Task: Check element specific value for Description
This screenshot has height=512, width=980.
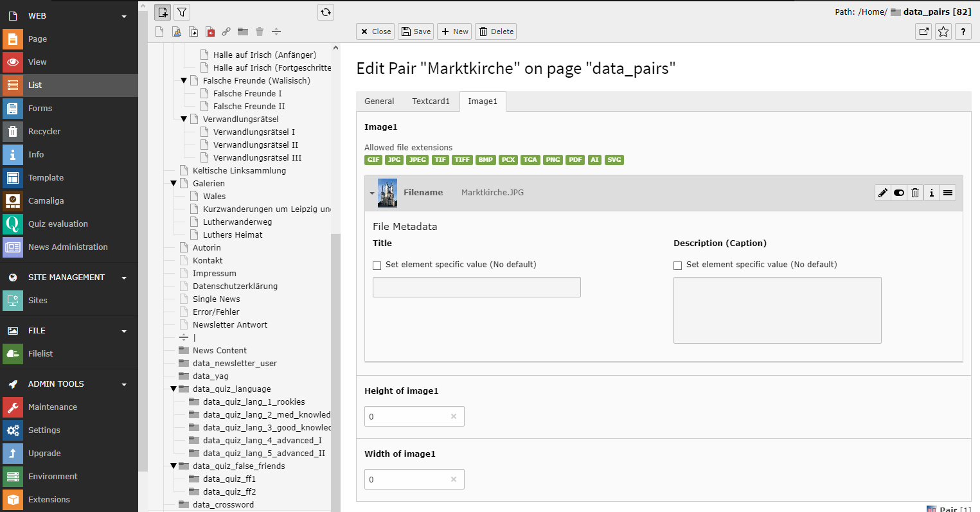Action: click(677, 265)
